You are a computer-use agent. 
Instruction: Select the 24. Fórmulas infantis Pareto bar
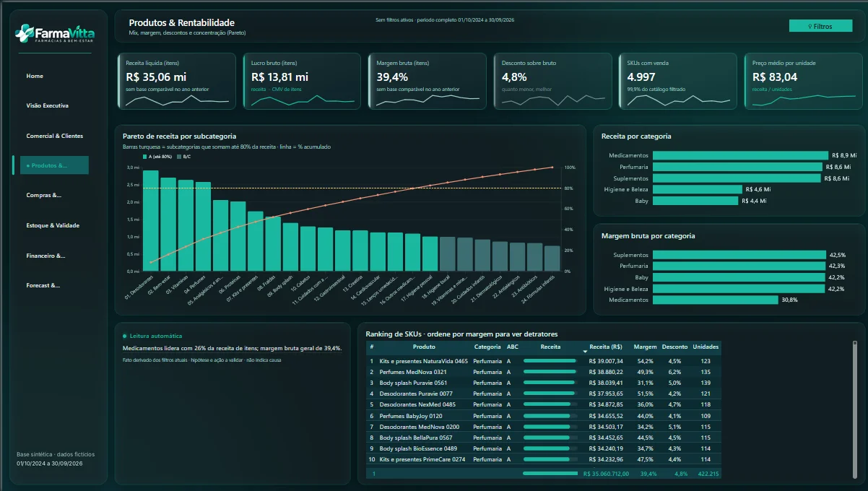tap(552, 258)
